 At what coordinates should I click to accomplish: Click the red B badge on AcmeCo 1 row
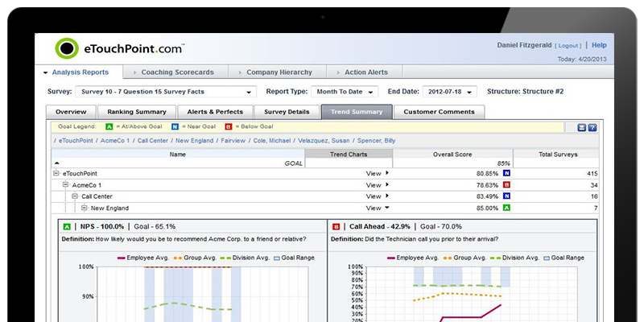point(507,185)
